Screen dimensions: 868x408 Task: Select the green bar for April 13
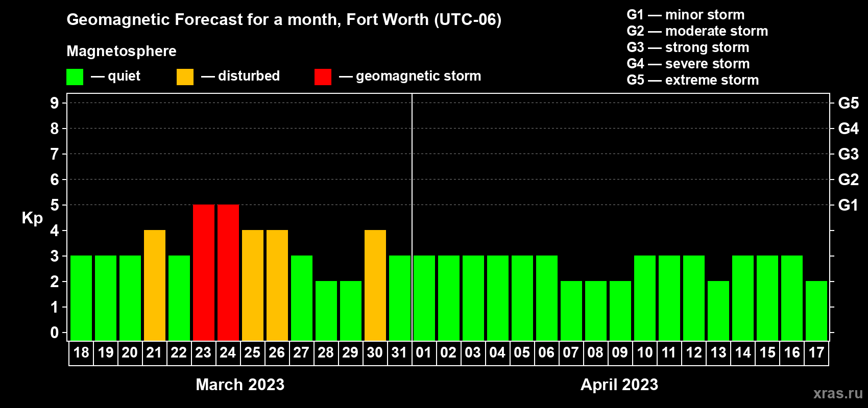(718, 311)
